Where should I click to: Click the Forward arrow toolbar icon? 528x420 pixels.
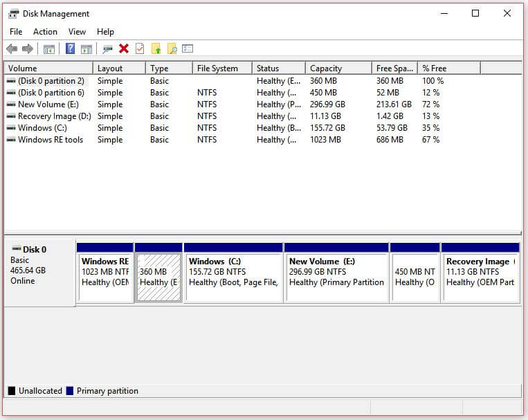28,49
